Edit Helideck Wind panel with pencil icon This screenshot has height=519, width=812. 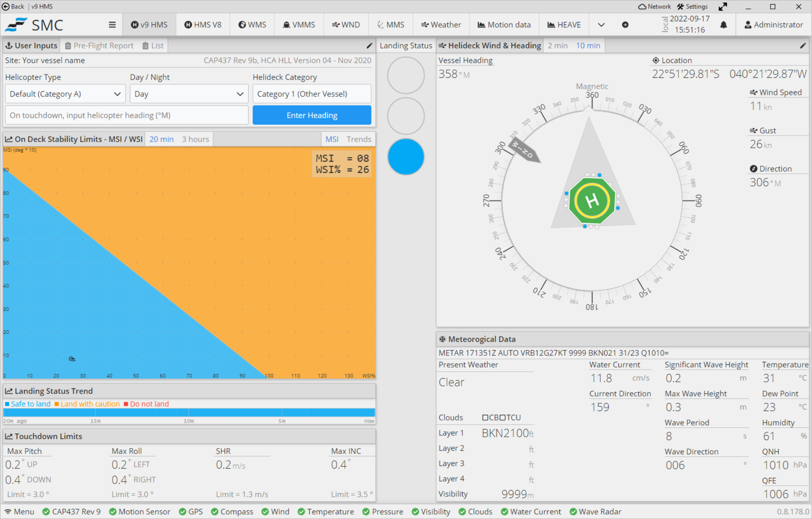(803, 46)
